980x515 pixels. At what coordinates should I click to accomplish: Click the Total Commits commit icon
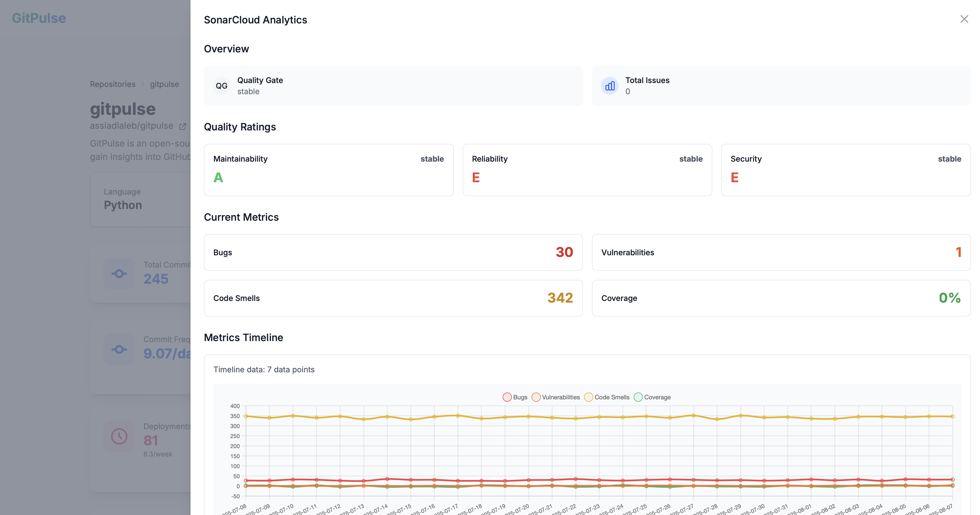(119, 274)
